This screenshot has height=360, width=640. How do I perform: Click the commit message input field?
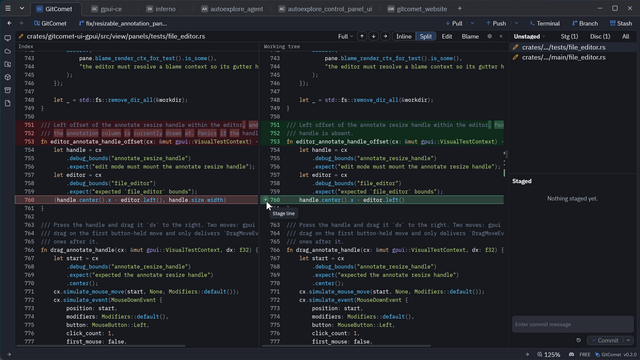[x=573, y=324]
